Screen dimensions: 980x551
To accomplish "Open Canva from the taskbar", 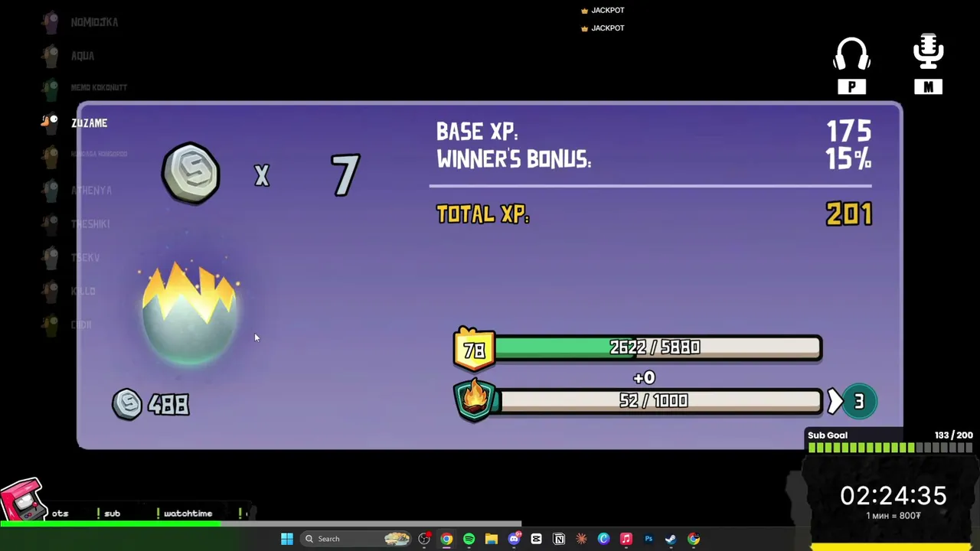I will pyautogui.click(x=603, y=539).
